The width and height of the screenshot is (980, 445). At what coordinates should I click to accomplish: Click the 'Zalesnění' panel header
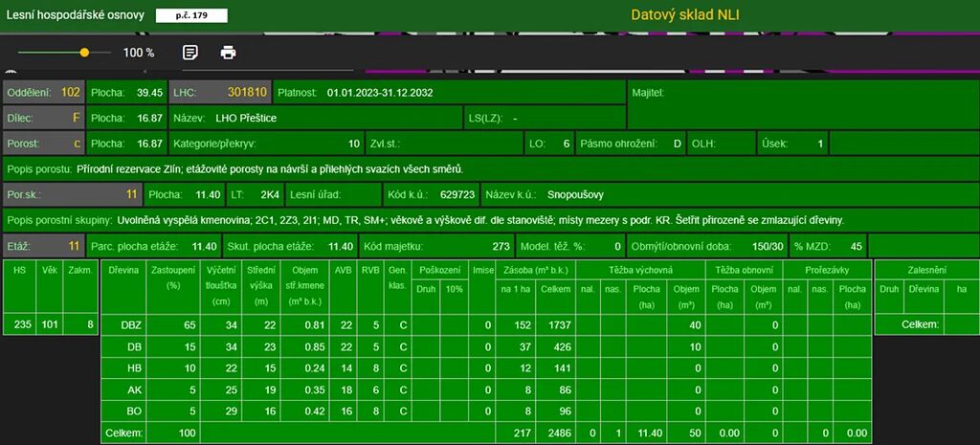[923, 271]
